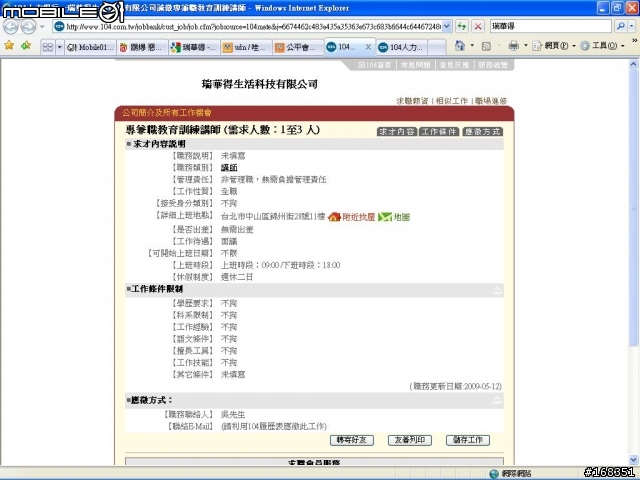Expand the address bar history dropdown
Viewport: 640px width, 480px height.
(447, 27)
